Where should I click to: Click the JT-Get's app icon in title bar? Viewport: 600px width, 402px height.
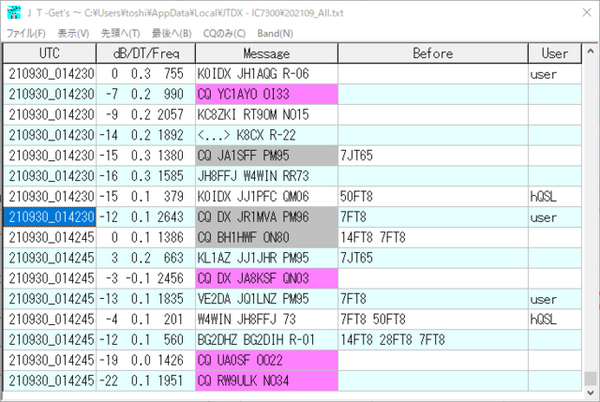tap(14, 13)
